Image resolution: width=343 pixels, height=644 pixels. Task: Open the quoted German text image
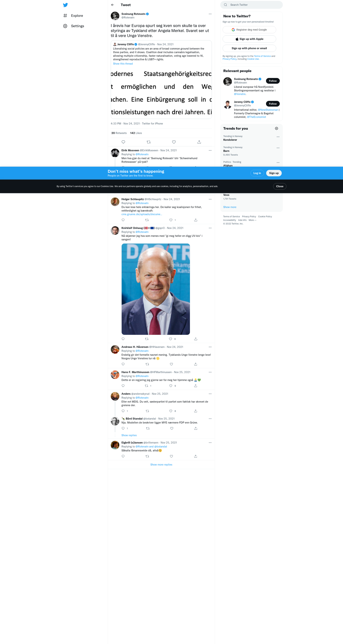click(x=161, y=93)
